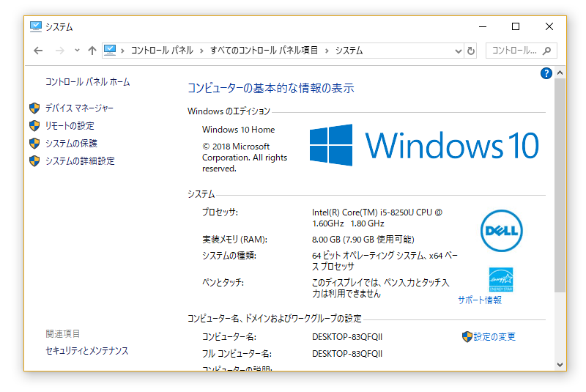Open コントロール パネル ホーム link
The height and width of the screenshot is (392, 586).
[87, 82]
